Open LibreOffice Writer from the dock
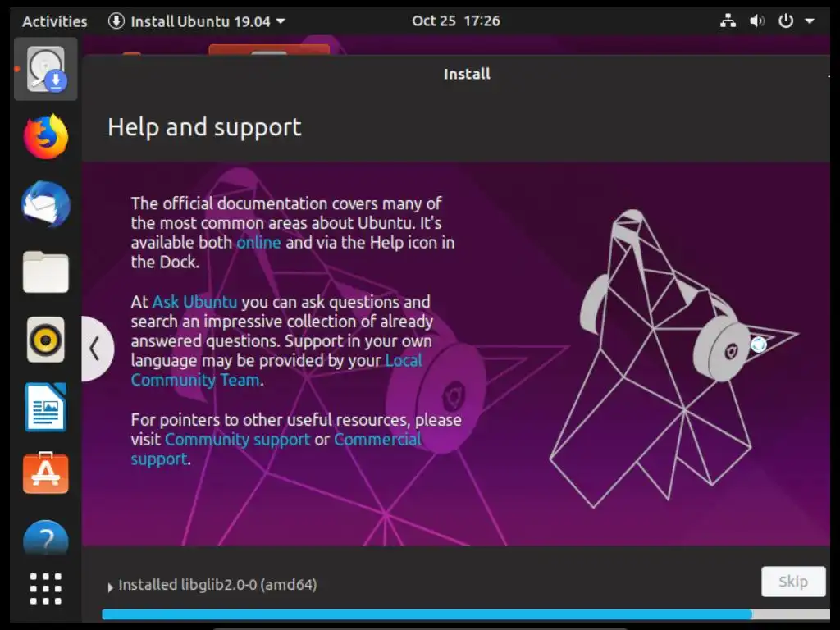This screenshot has height=630, width=840. coord(46,407)
